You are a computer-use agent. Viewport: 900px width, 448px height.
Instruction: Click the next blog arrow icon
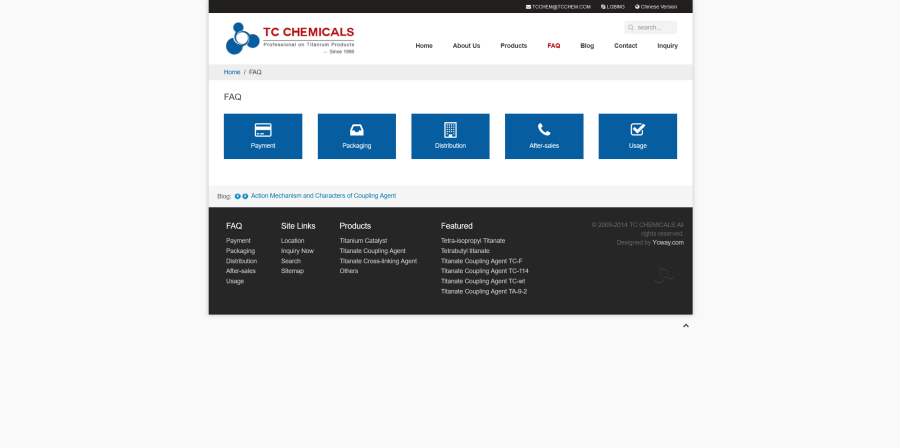245,196
